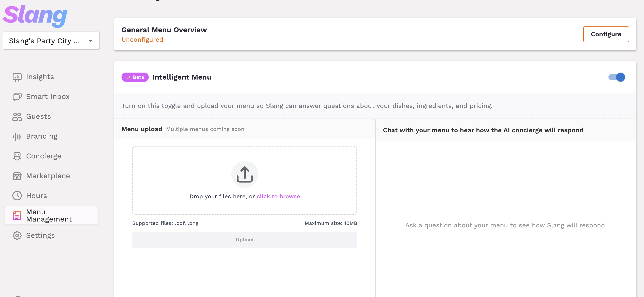The height and width of the screenshot is (297, 644).
Task: Go to the Hours page
Action: tap(51, 196)
